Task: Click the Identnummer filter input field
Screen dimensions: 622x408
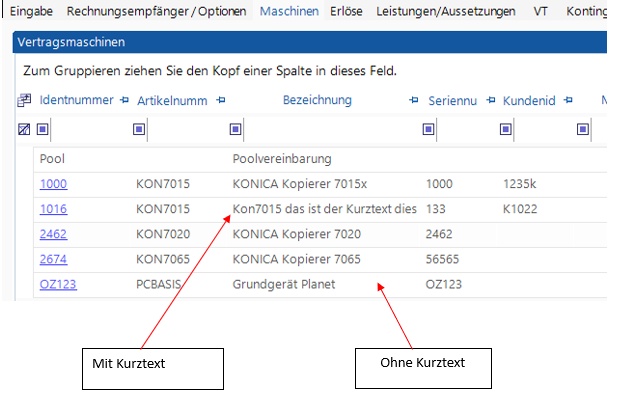Action: tap(91, 129)
